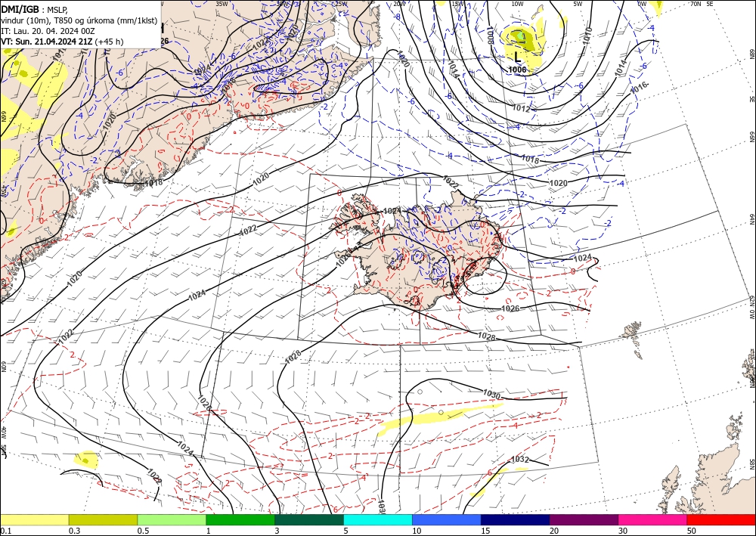Click the 1016 isobar label
The height and width of the screenshot is (536, 756).
(x=640, y=87)
